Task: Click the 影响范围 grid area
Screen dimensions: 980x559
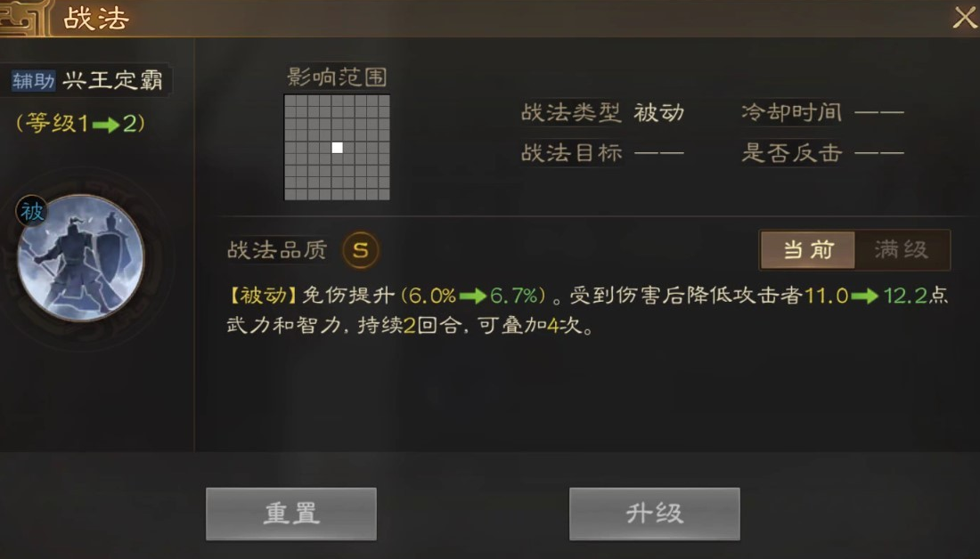Action: [337, 148]
